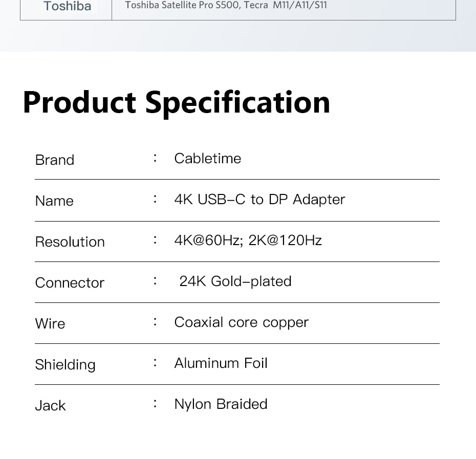Click the colon beside the Brand label
This screenshot has height=459, width=476.
click(155, 158)
